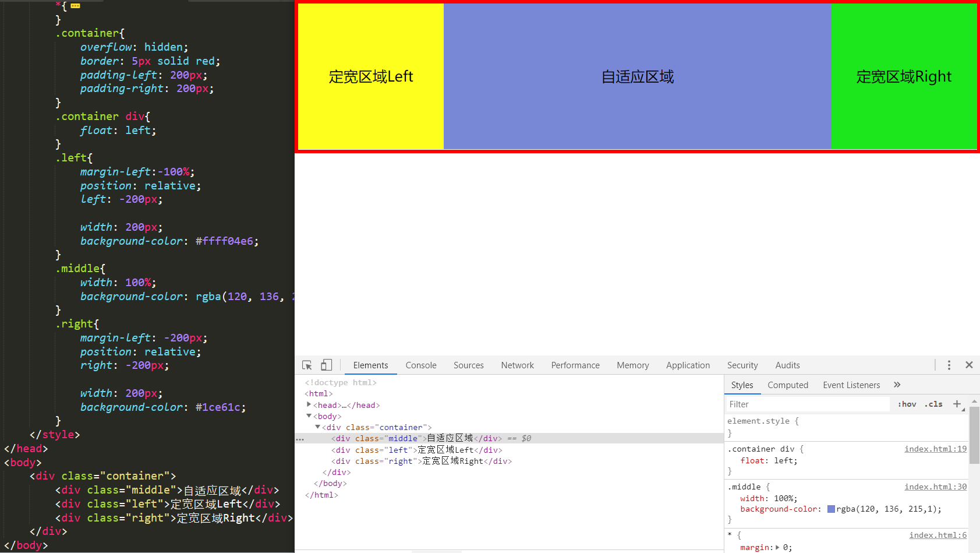Open the Console tab
The image size is (980, 553).
coord(421,365)
